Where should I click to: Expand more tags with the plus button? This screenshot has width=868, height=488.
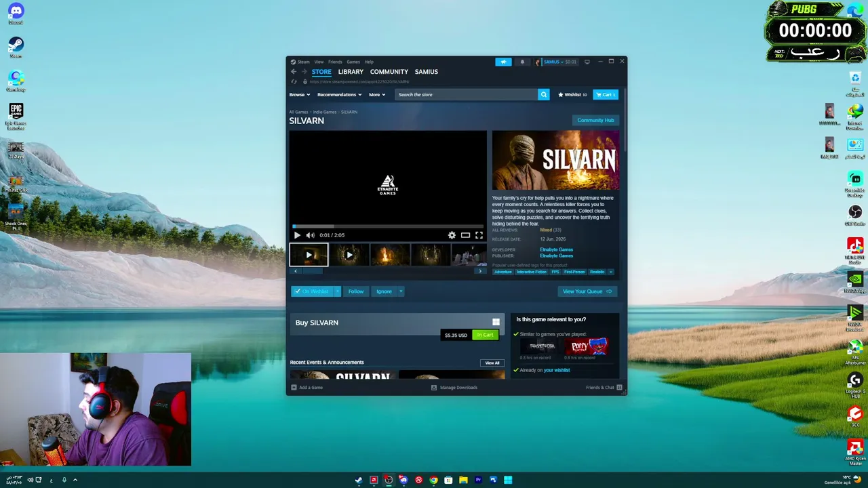point(610,272)
